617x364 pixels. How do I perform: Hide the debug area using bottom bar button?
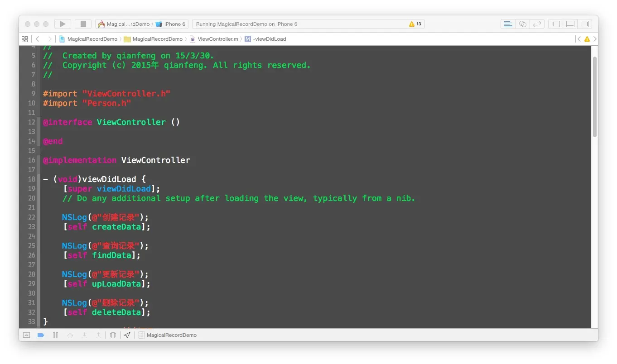26,335
